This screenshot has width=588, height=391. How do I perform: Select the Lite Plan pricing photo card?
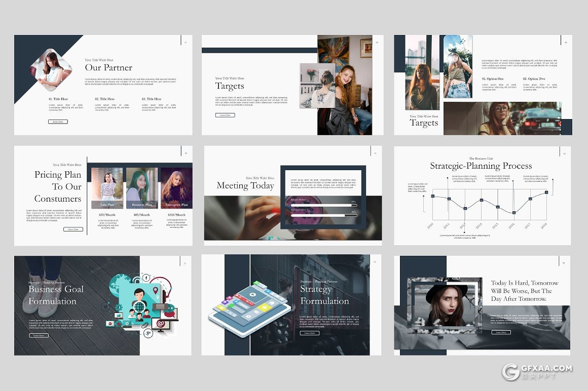pos(107,188)
